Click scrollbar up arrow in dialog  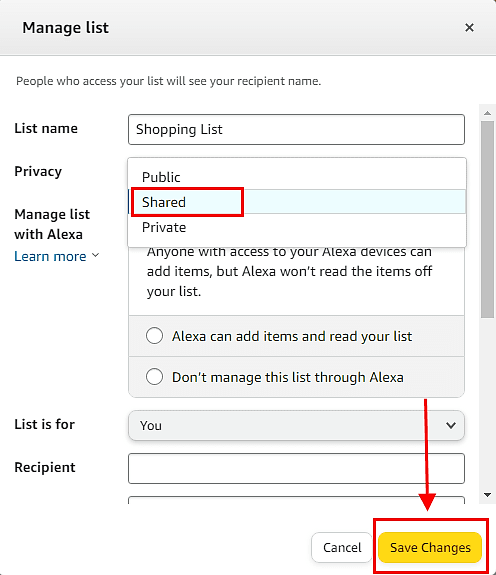487,113
